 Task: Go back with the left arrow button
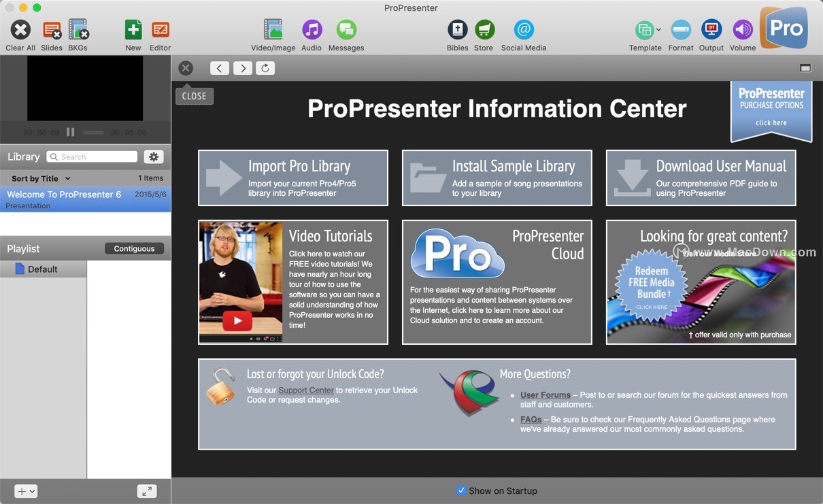click(220, 68)
